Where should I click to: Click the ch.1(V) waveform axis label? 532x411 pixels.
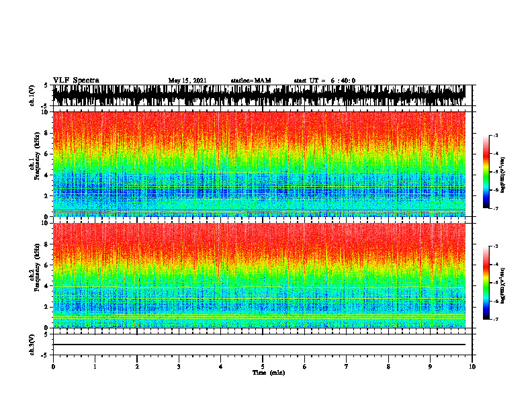click(x=32, y=95)
